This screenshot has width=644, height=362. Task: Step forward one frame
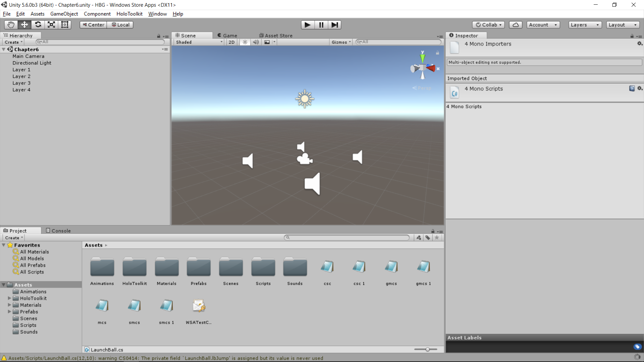[334, 25]
